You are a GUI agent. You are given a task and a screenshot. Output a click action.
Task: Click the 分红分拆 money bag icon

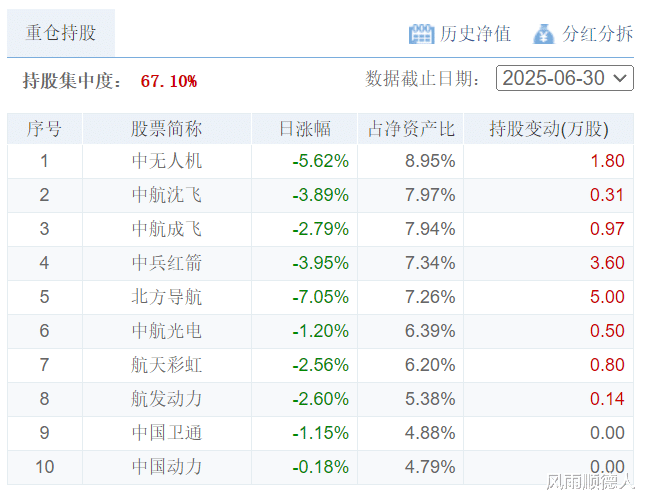(544, 34)
